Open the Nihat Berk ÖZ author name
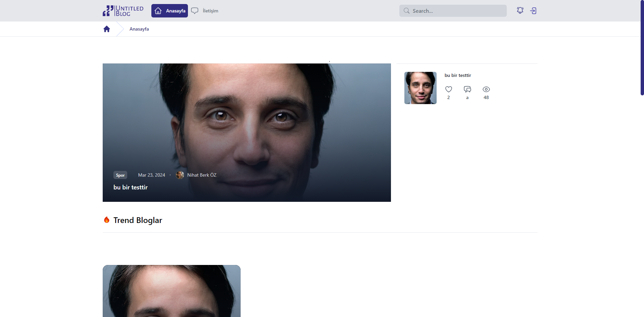Viewport: 644px width, 317px height. tap(202, 175)
